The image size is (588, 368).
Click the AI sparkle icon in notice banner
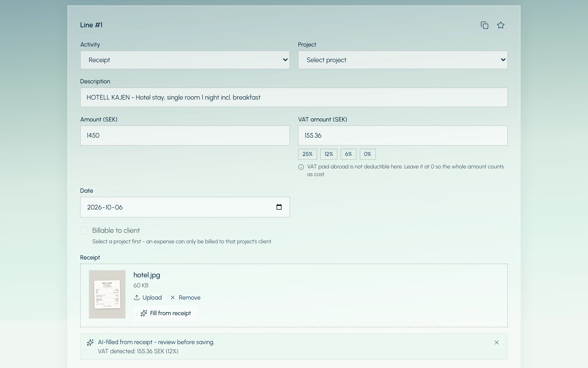90,343
